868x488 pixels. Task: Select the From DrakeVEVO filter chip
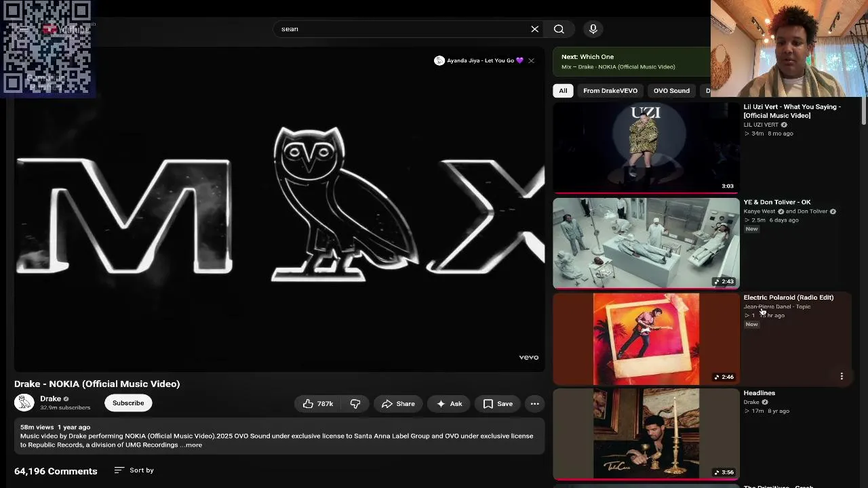click(x=610, y=91)
